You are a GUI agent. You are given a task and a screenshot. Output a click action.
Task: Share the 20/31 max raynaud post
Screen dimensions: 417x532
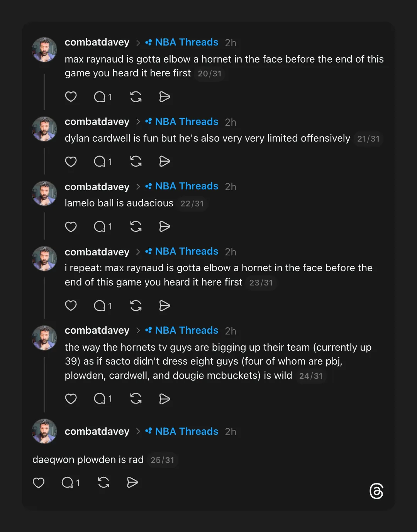[164, 97]
